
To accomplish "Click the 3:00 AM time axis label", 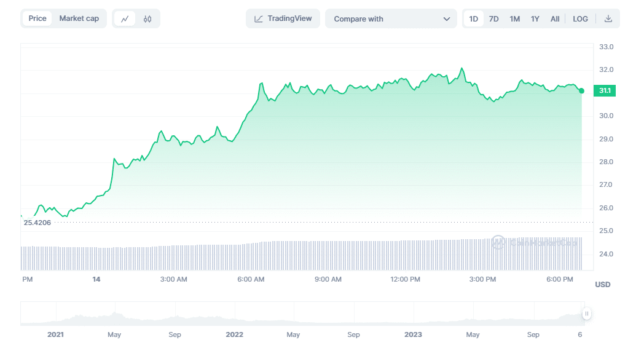I will click(173, 279).
